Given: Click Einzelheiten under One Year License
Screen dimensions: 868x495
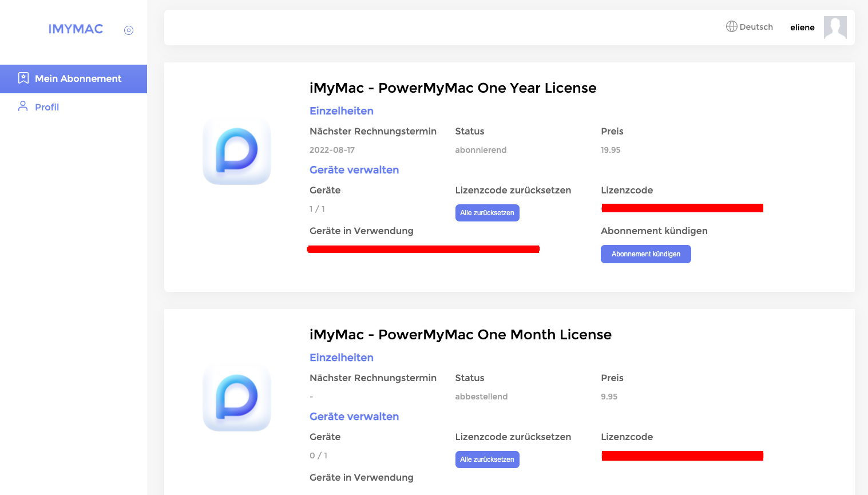Looking at the screenshot, I should 342,111.
